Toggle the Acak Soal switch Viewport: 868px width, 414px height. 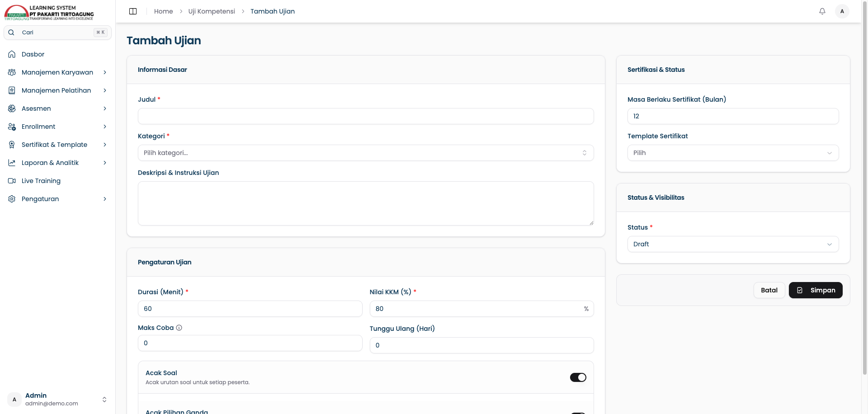click(x=578, y=377)
